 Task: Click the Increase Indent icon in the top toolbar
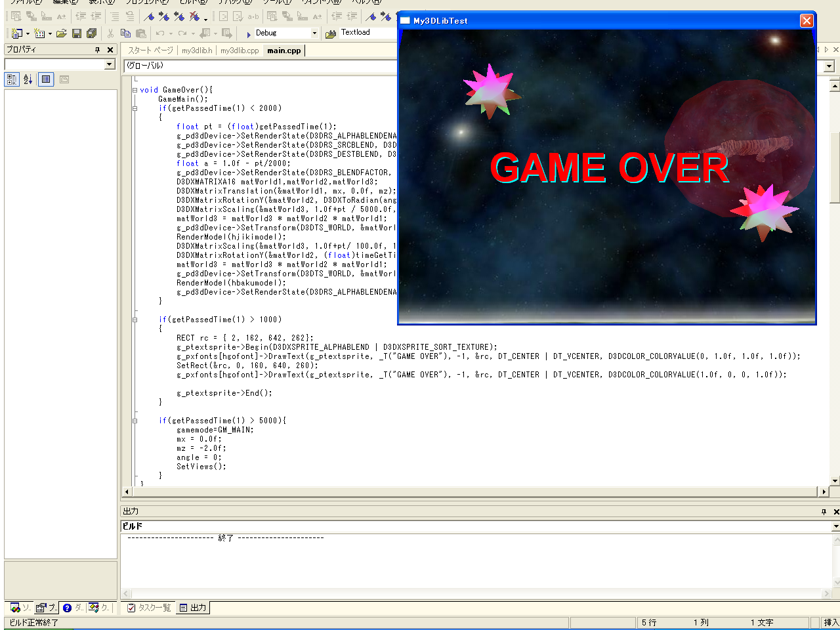96,16
